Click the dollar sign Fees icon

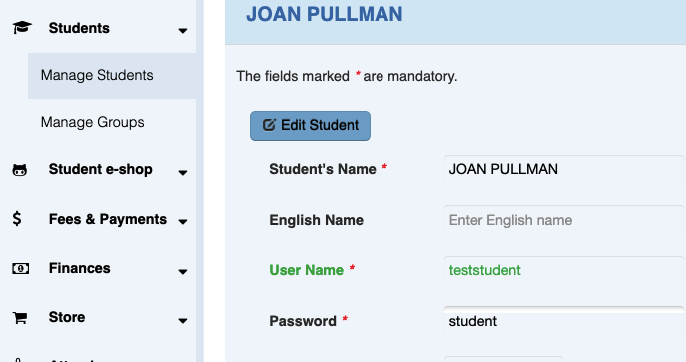tap(17, 218)
